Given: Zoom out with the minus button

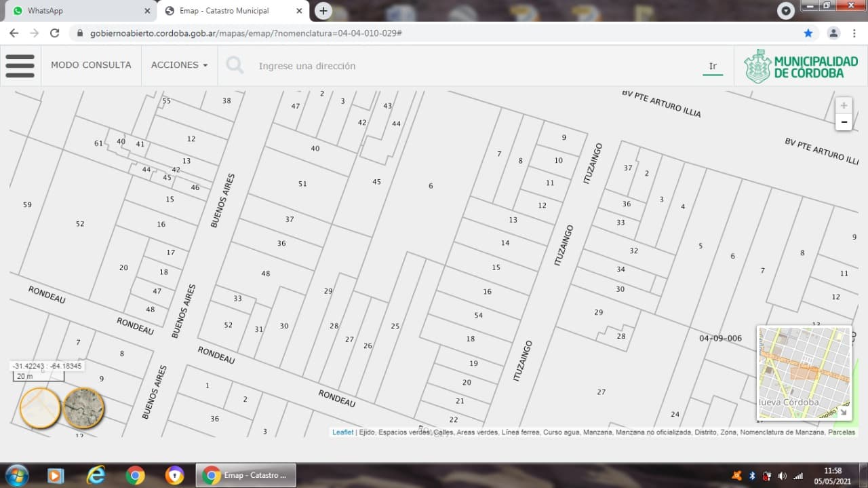Looking at the screenshot, I should coord(844,122).
